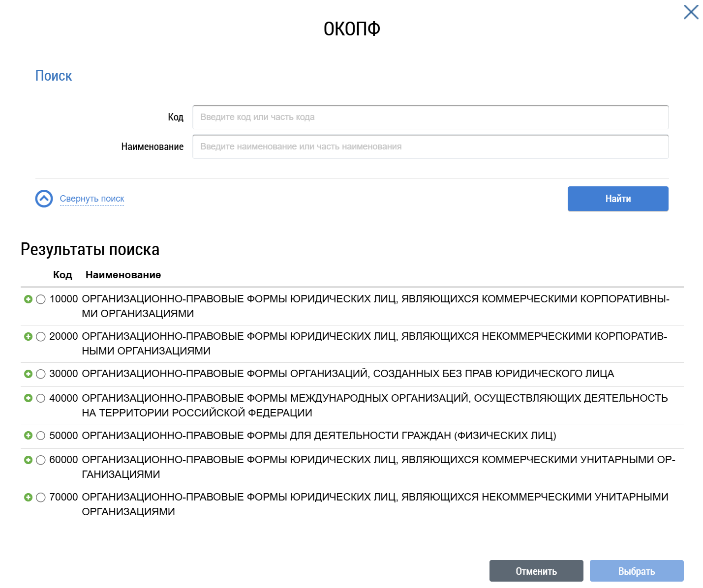Expand the 50000 group for citizens' activities
Screen dimensions: 703x588
[x=28, y=436]
